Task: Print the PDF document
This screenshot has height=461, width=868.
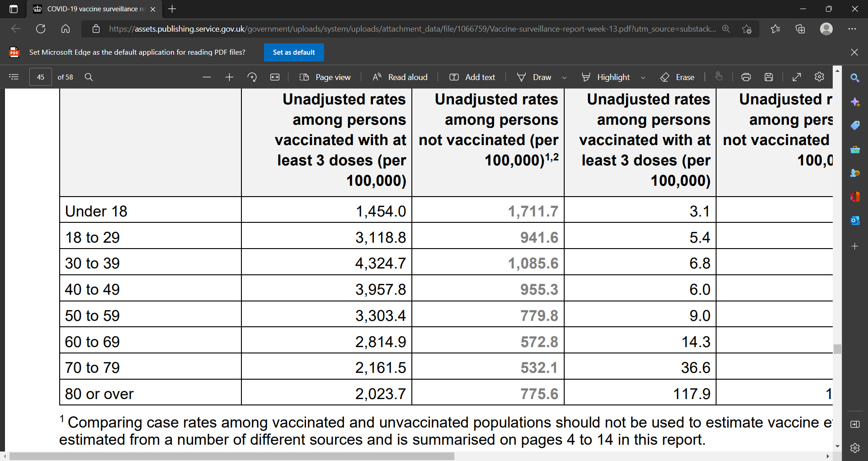Action: [746, 77]
